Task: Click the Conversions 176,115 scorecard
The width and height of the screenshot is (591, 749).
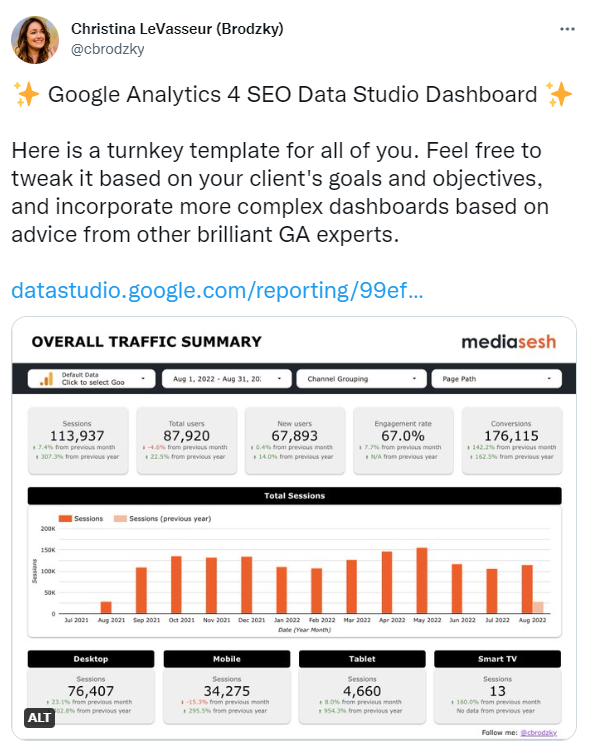Action: [x=512, y=440]
